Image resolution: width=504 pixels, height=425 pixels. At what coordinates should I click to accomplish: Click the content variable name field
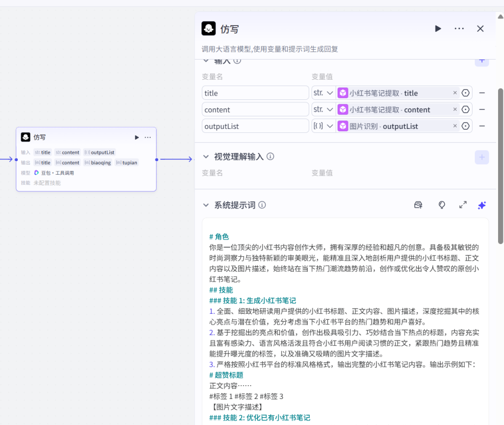click(x=255, y=110)
